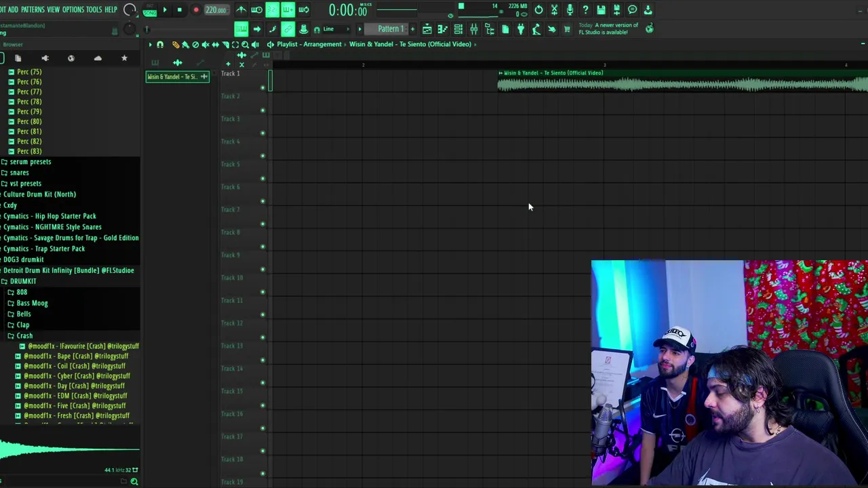Click the question mark help icon
The width and height of the screenshot is (868, 488).
click(x=585, y=9)
